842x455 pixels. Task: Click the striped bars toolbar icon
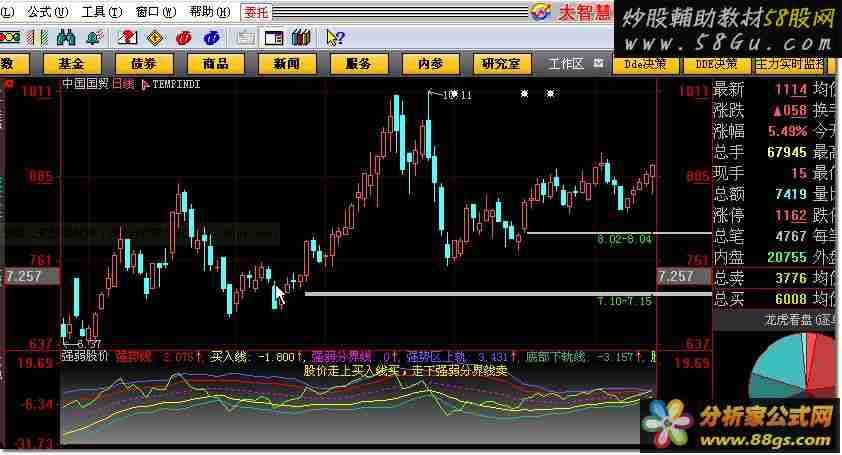[38, 38]
